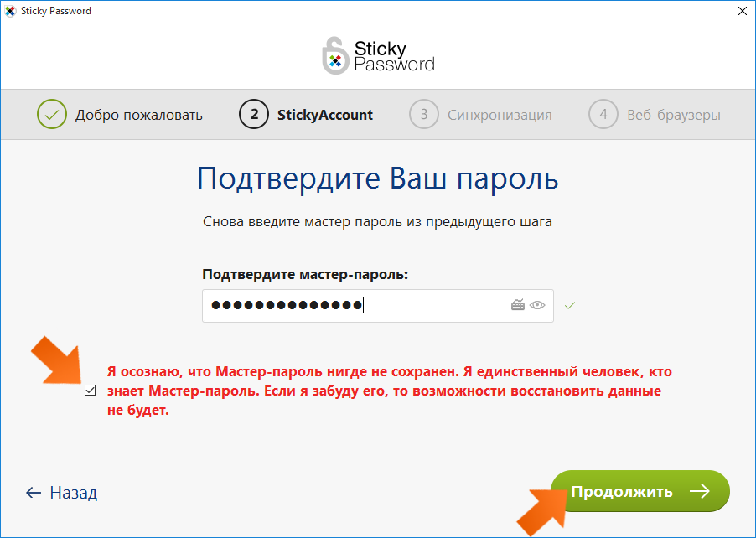This screenshot has height=538, width=756.
Task: Focus the master password confirmation field
Action: pos(377,306)
